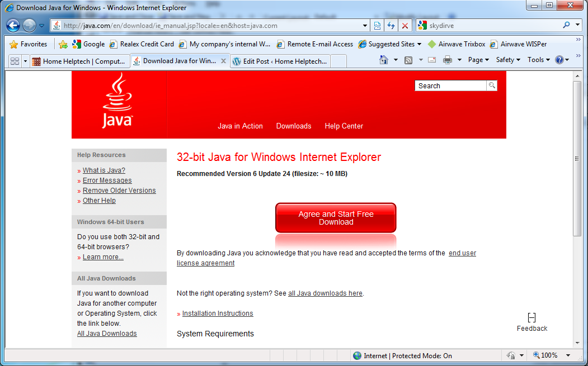The height and width of the screenshot is (366, 588).
Task: Open My company's internal W... favorite
Action: click(224, 44)
